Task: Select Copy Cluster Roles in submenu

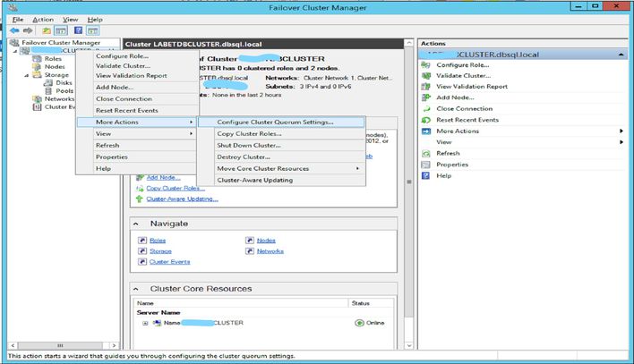Action: 281,134
